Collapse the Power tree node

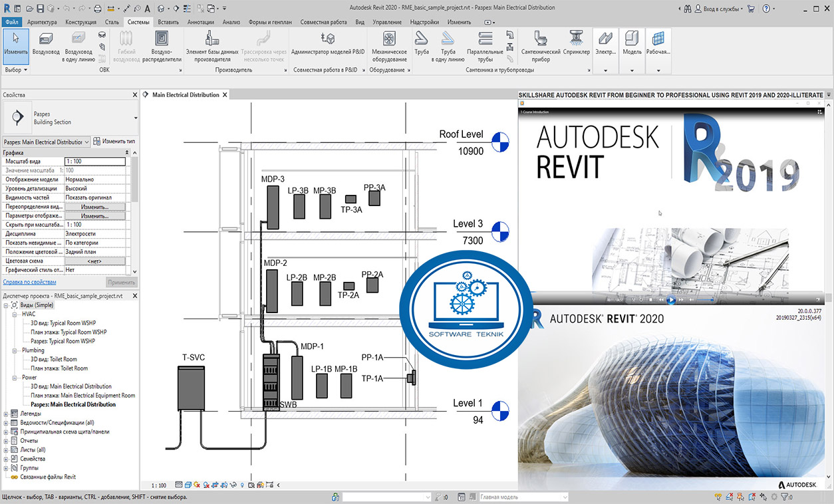coord(15,377)
